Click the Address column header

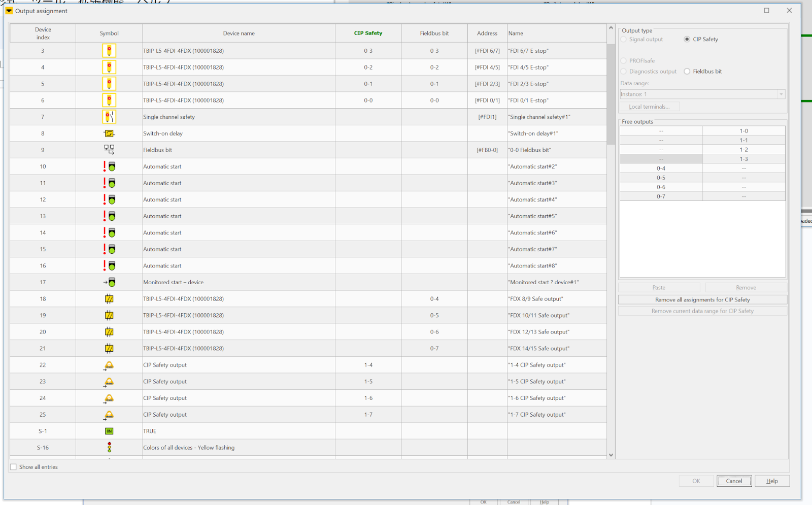tap(487, 33)
